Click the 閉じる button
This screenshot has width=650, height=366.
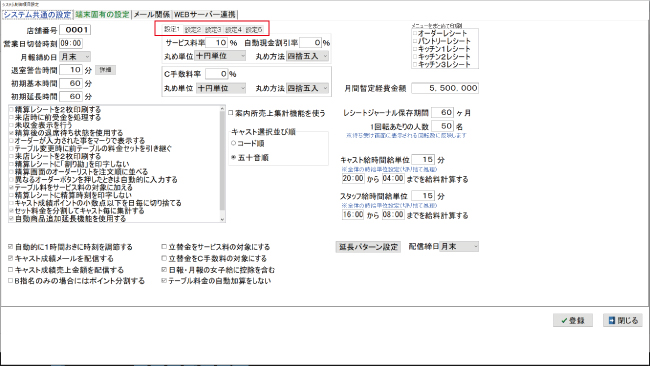623,320
